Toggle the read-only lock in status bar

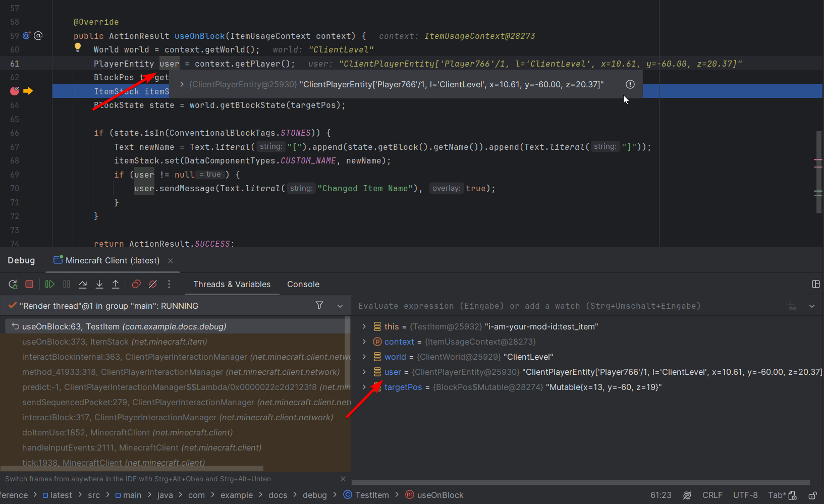click(812, 495)
